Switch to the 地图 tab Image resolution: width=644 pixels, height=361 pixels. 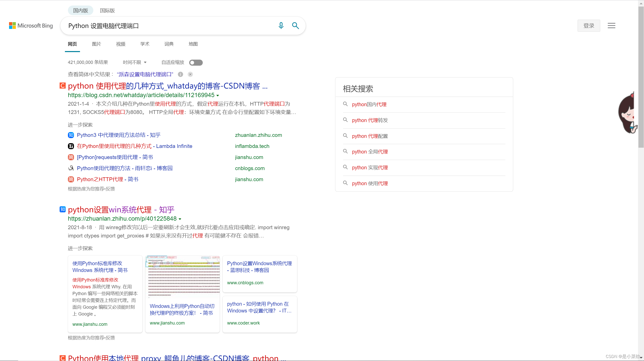[x=193, y=44]
